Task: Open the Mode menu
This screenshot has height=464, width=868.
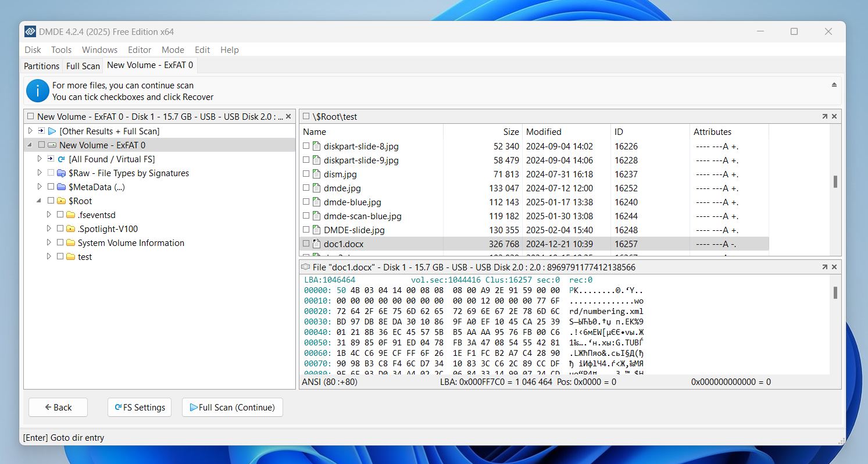Action: (x=173, y=50)
